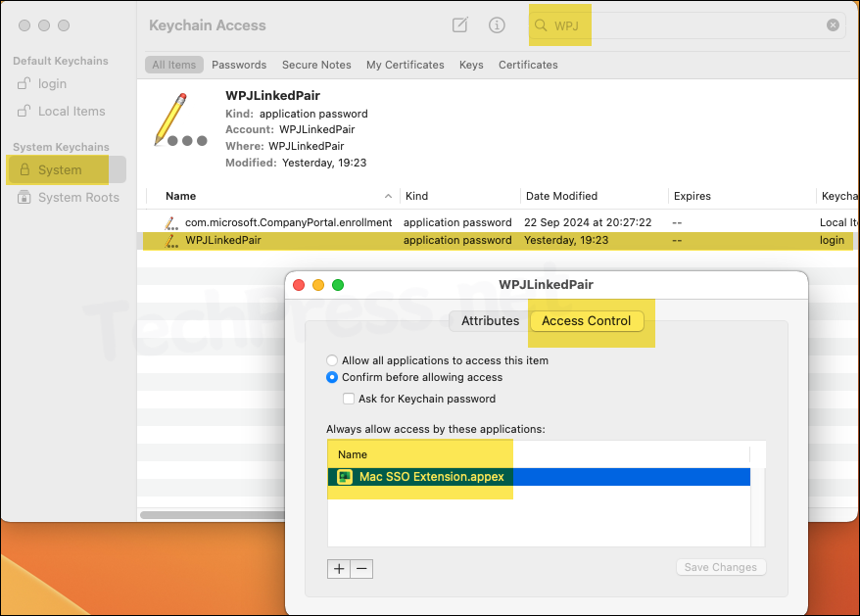Click Yesterday, 19:23 cell in list
This screenshot has width=860, height=616.
(566, 240)
